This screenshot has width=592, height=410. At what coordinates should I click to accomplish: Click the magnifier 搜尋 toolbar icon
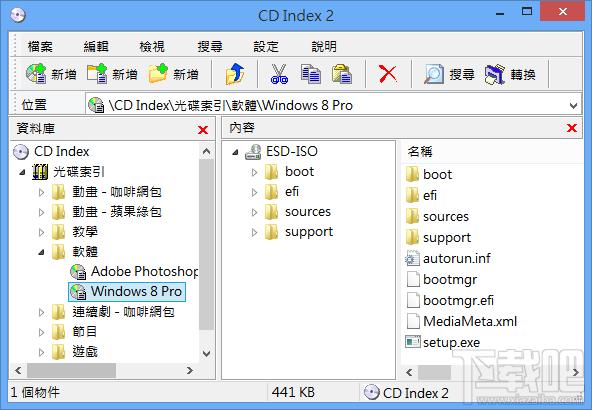(433, 74)
